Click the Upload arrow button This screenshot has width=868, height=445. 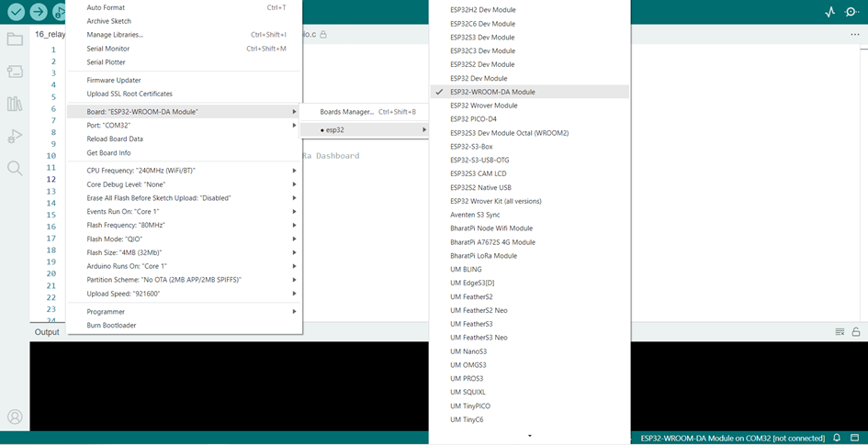pyautogui.click(x=39, y=11)
